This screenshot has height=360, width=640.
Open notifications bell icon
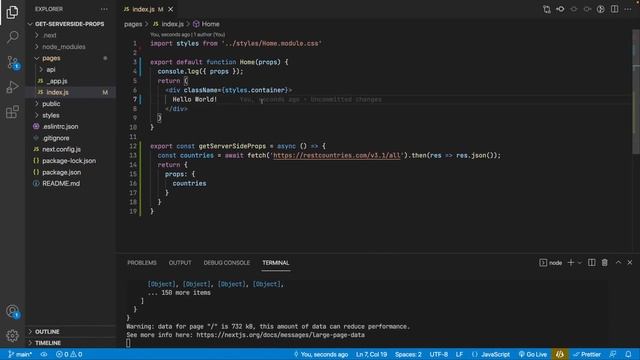[x=628, y=354]
